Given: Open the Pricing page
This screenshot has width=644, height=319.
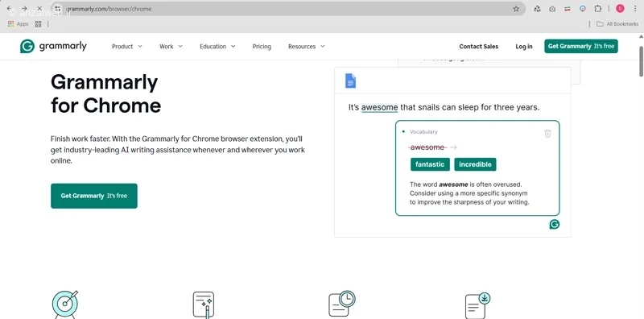Looking at the screenshot, I should 262,47.
